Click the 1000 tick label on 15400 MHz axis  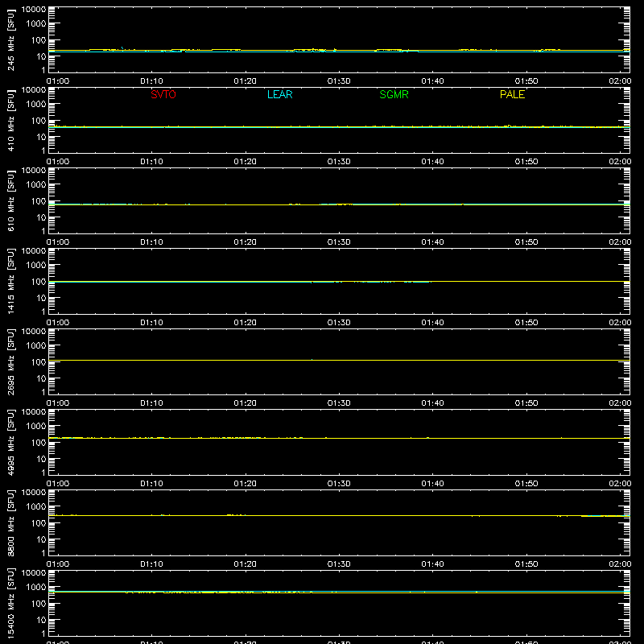pos(36,588)
